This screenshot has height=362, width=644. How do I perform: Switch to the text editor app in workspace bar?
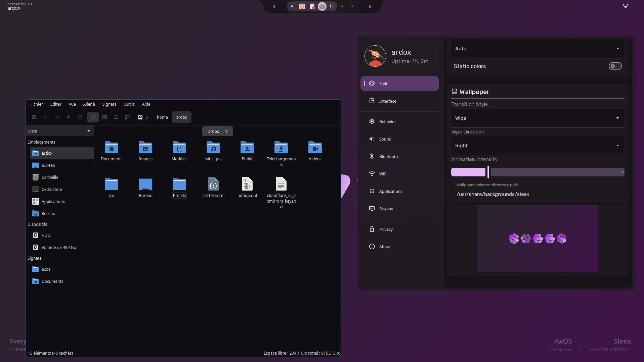tap(312, 6)
